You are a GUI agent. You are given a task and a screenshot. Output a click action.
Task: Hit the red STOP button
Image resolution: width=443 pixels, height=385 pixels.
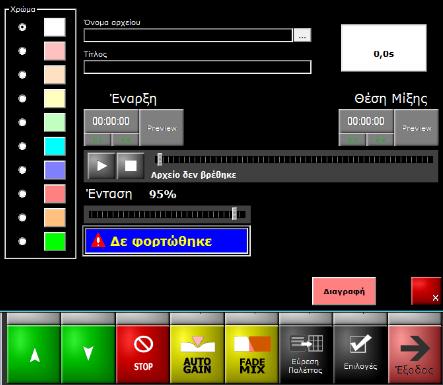[x=143, y=354]
